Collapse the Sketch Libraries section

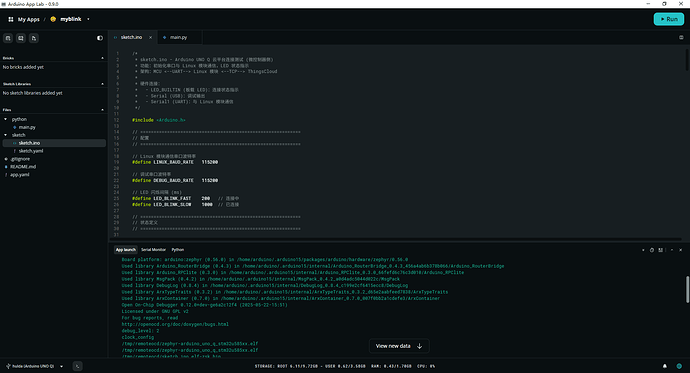(x=103, y=84)
